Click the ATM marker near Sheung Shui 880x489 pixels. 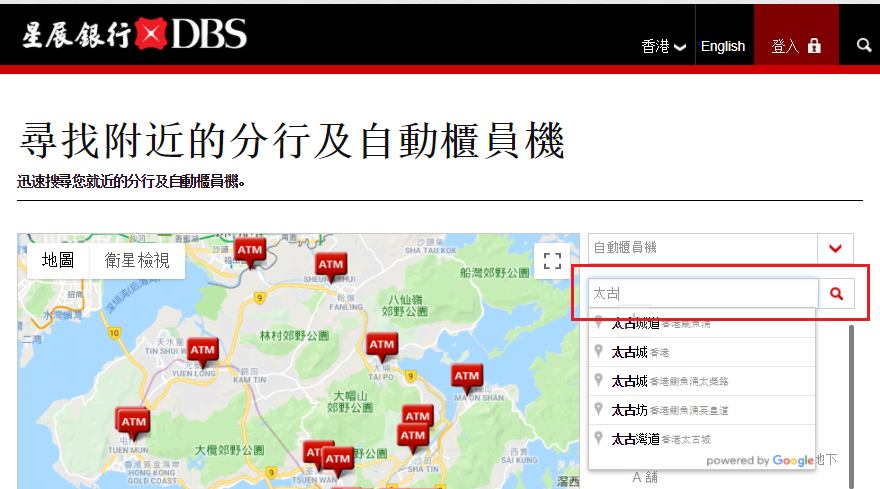[x=330, y=265]
